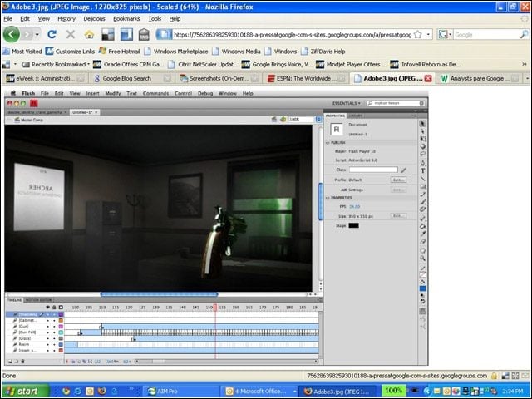
Task: Open the URL bar history dropdown
Action: [x=428, y=34]
